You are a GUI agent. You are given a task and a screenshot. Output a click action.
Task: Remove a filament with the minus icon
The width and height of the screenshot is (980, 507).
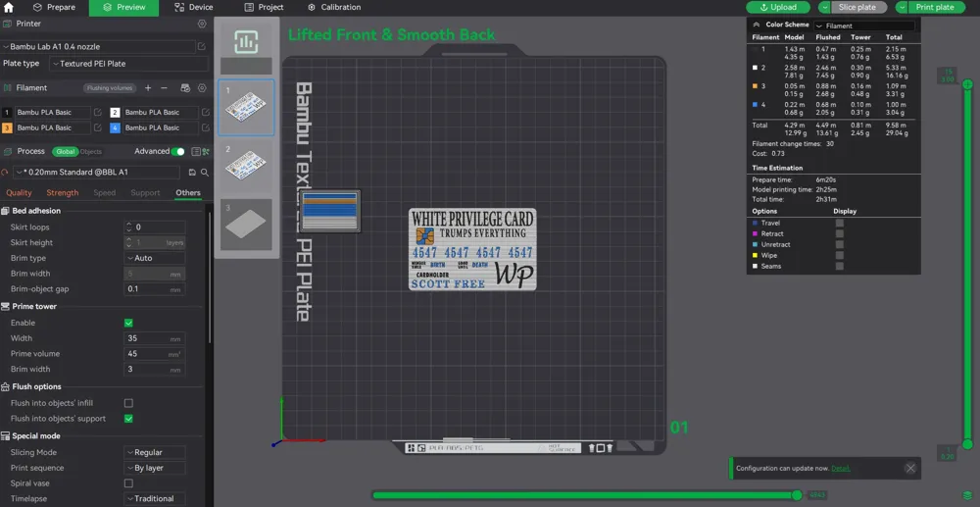coord(164,88)
